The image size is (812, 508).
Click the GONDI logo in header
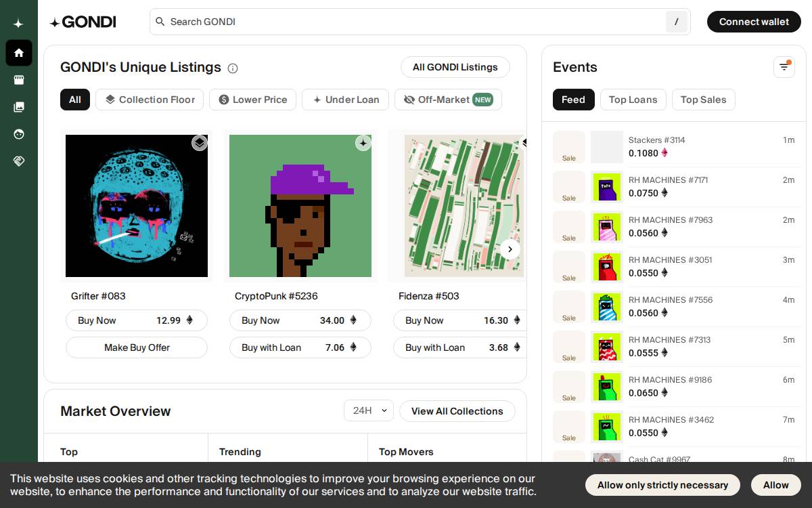[x=83, y=22]
